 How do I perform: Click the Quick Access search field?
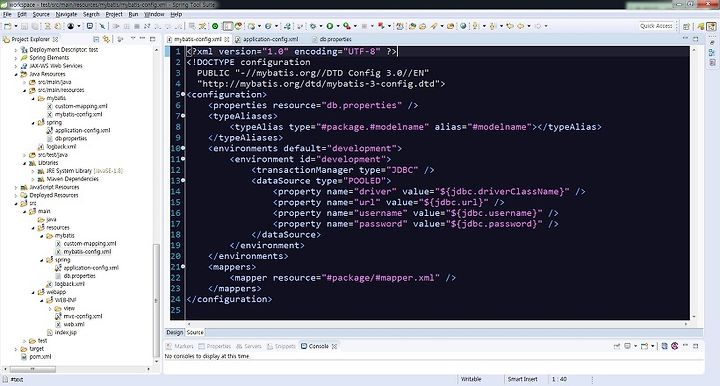(656, 26)
